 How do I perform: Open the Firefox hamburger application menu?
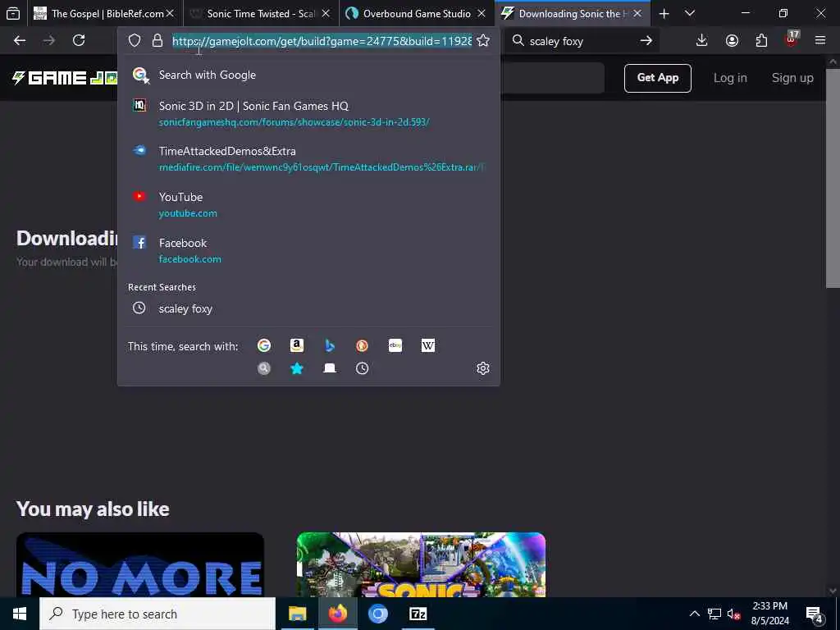(x=819, y=41)
